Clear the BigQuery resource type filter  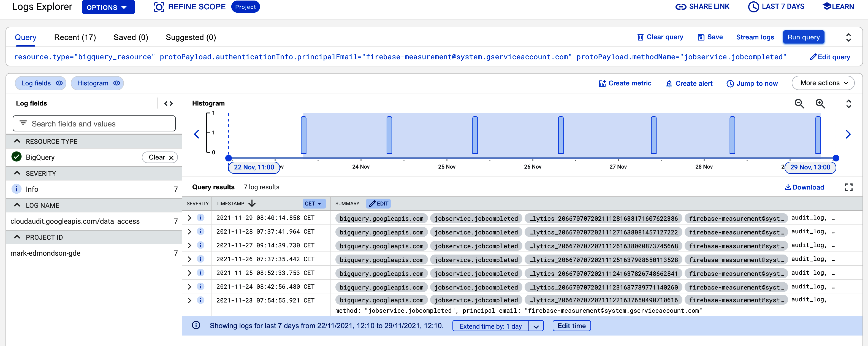160,157
